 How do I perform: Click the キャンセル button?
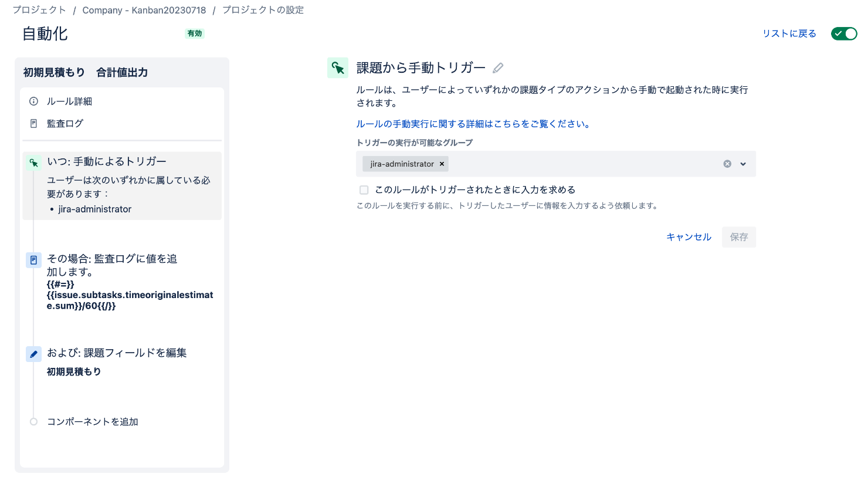pyautogui.click(x=689, y=237)
